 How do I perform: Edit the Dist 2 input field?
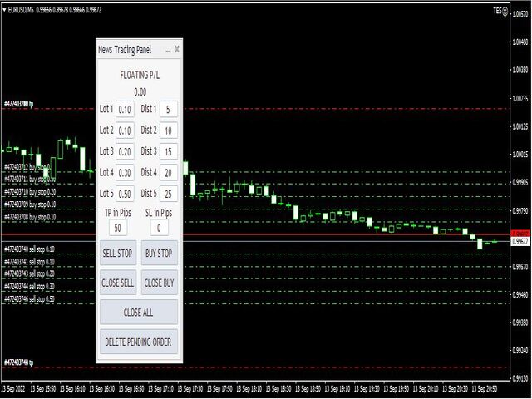168,131
